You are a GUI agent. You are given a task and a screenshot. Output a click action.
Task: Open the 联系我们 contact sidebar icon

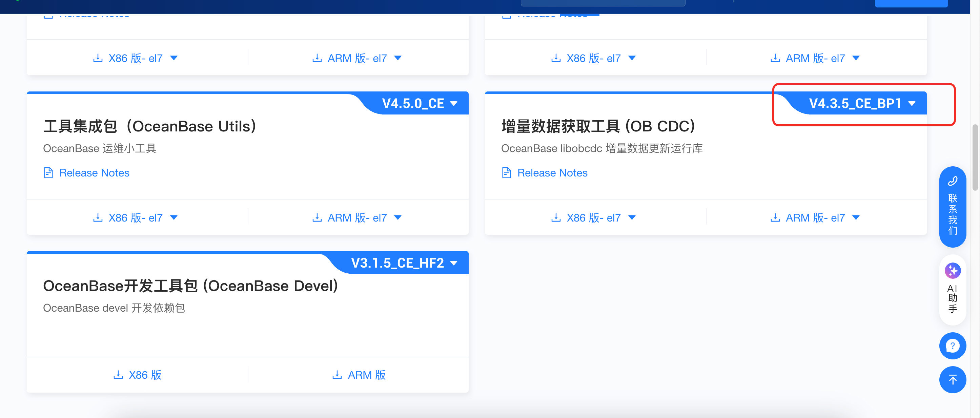point(952,207)
